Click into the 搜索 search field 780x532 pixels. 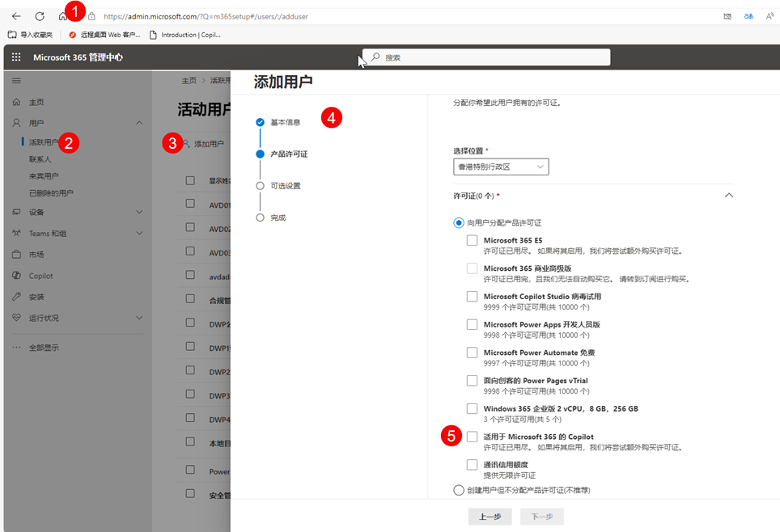coord(486,57)
